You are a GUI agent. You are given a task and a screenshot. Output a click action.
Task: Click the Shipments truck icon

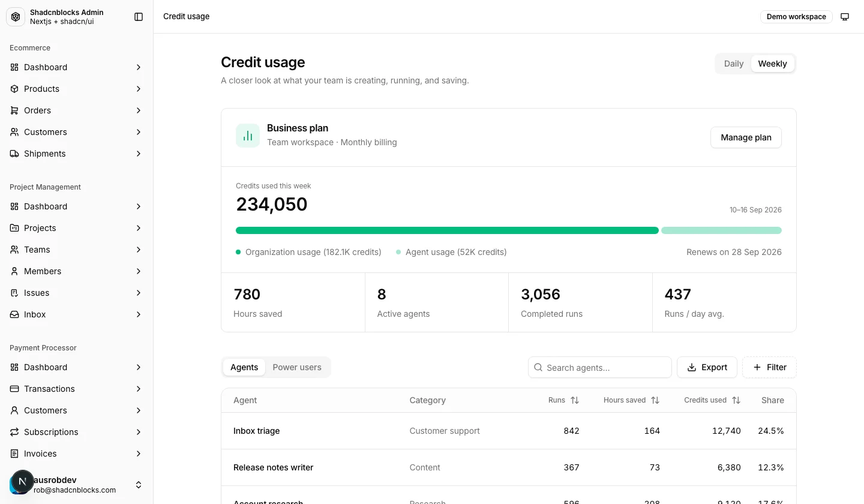14,154
